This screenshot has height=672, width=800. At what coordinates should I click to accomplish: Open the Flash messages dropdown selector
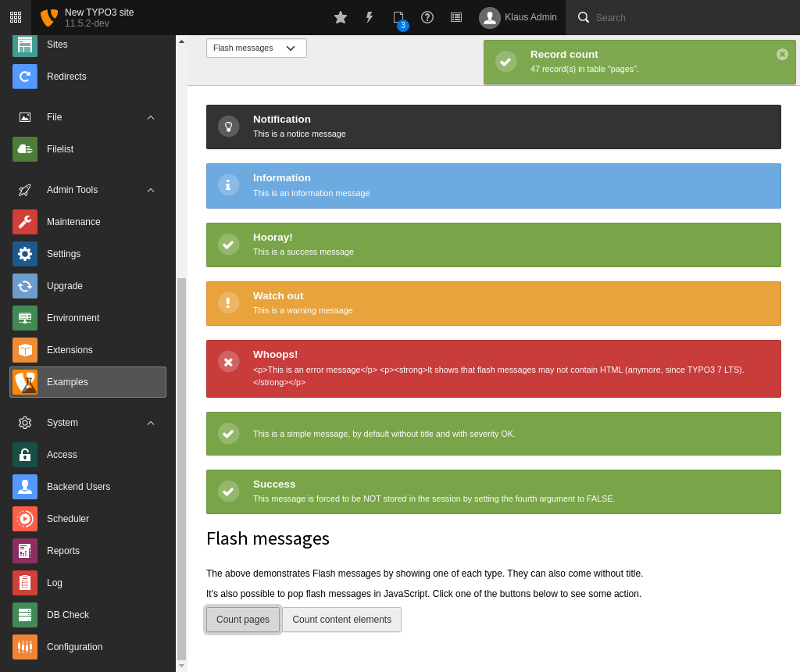[x=256, y=48]
